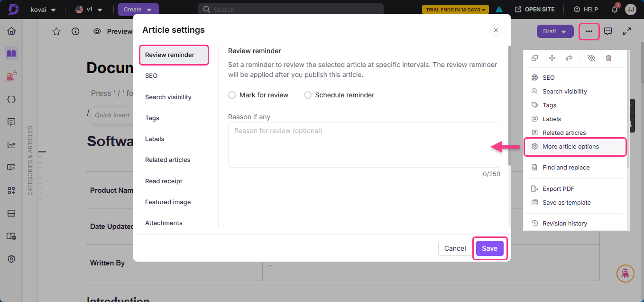Delete the article using the trash icon
Viewport: 644px width, 302px height.
(x=609, y=58)
